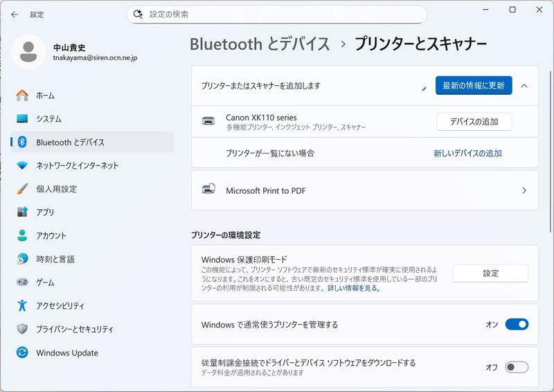Click the アカウント person icon

[x=22, y=235]
